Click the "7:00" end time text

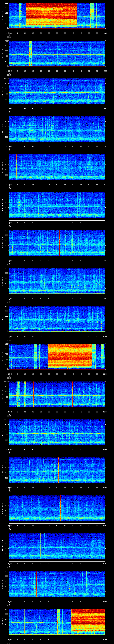[105, 223]
